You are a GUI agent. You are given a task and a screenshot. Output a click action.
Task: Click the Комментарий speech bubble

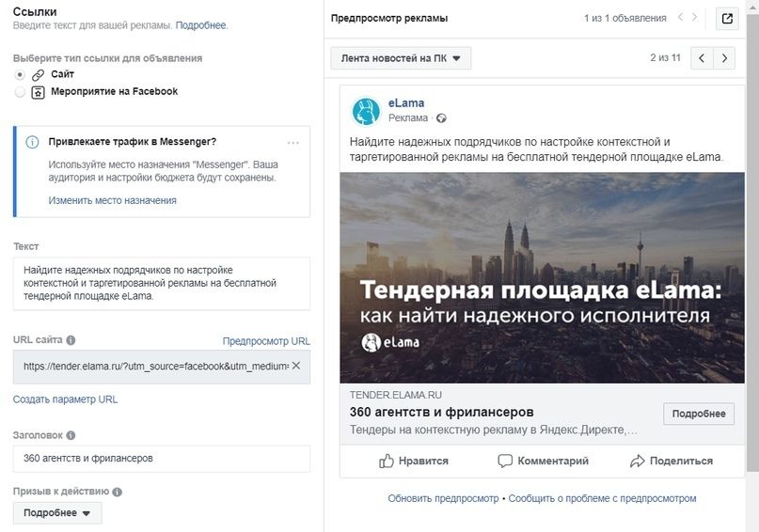(x=505, y=461)
